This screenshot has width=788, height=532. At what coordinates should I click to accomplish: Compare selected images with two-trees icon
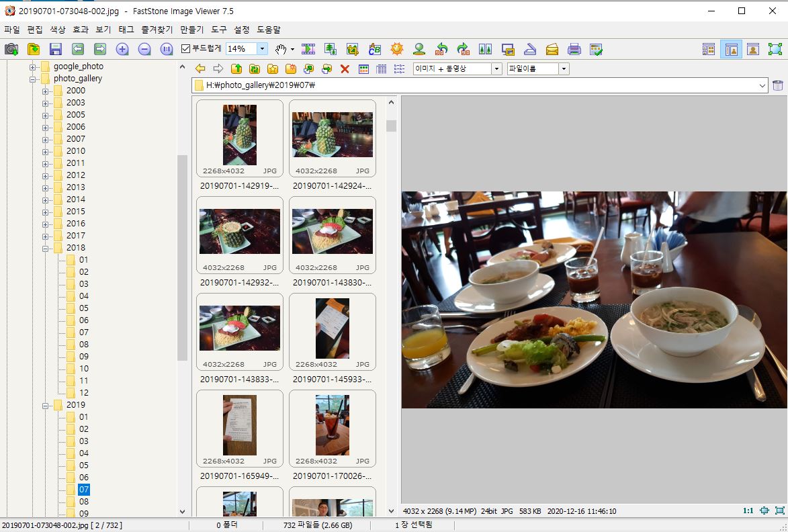[486, 49]
